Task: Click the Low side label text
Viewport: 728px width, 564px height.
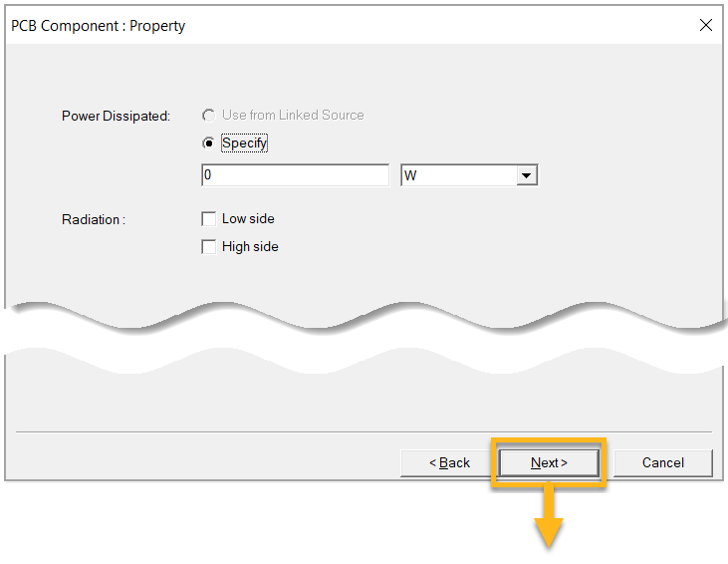Action: click(248, 219)
